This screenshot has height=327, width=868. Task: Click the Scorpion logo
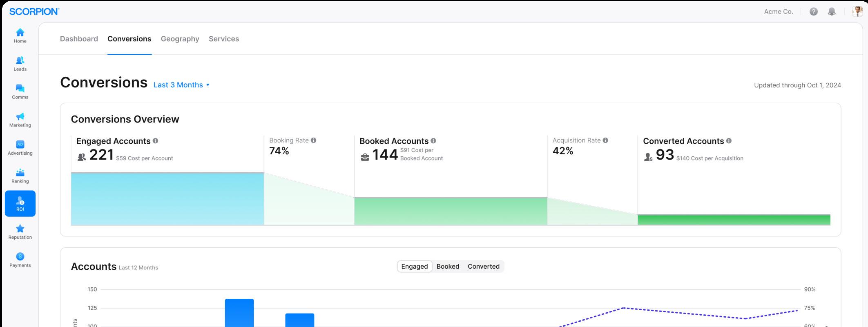point(34,11)
